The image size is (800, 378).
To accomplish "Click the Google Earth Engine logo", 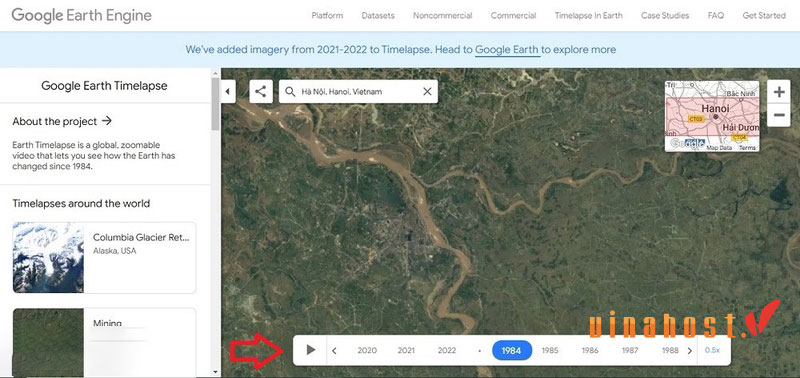I will pyautogui.click(x=82, y=15).
